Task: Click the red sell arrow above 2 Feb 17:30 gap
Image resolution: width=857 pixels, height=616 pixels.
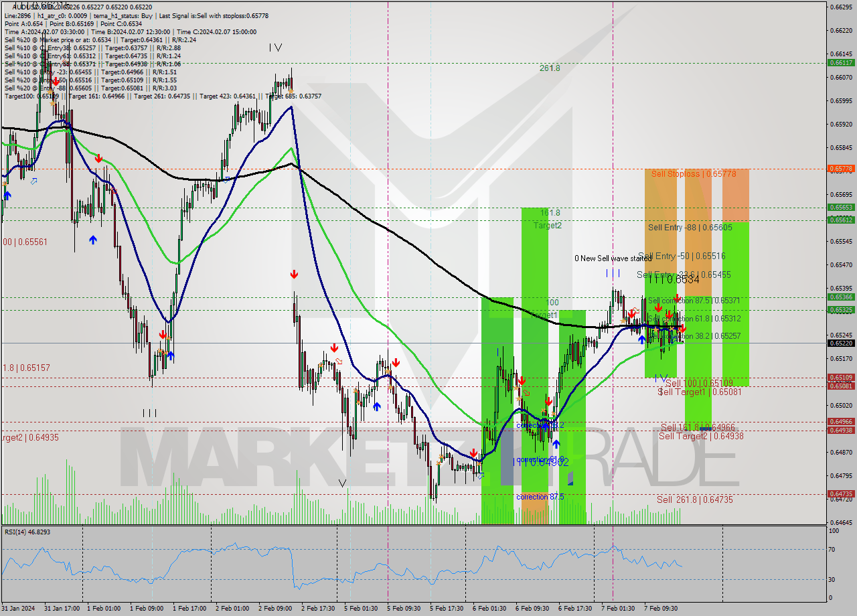Action: click(294, 274)
